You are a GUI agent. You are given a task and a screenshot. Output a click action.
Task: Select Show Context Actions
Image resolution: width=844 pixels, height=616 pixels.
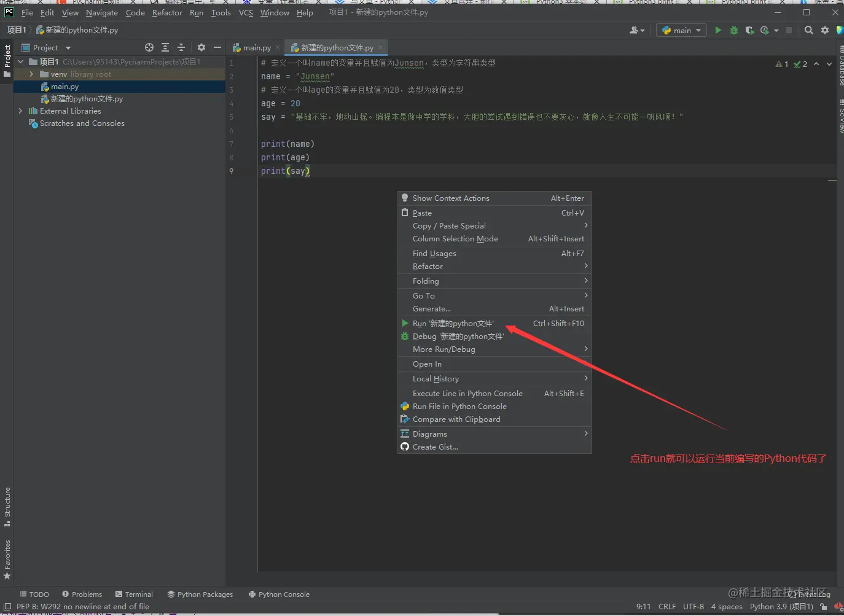pos(494,198)
